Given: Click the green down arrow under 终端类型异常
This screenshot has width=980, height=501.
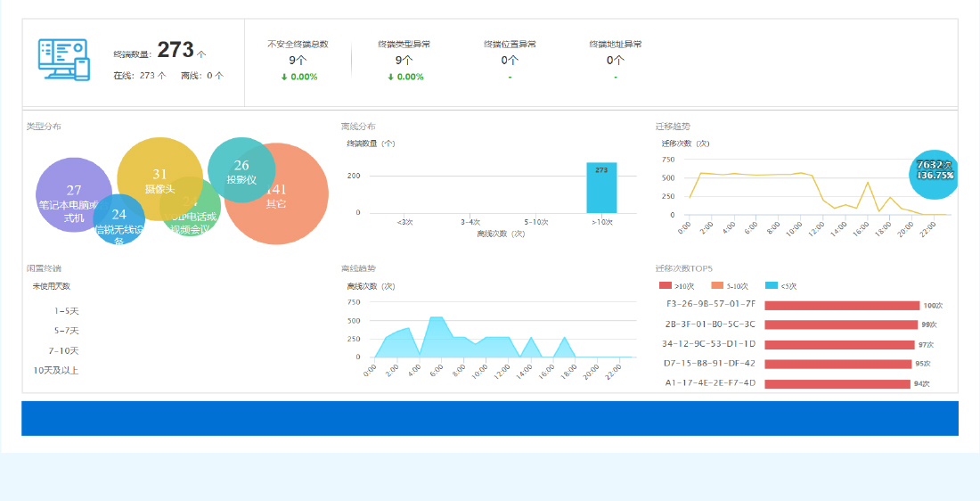Looking at the screenshot, I should pos(390,77).
